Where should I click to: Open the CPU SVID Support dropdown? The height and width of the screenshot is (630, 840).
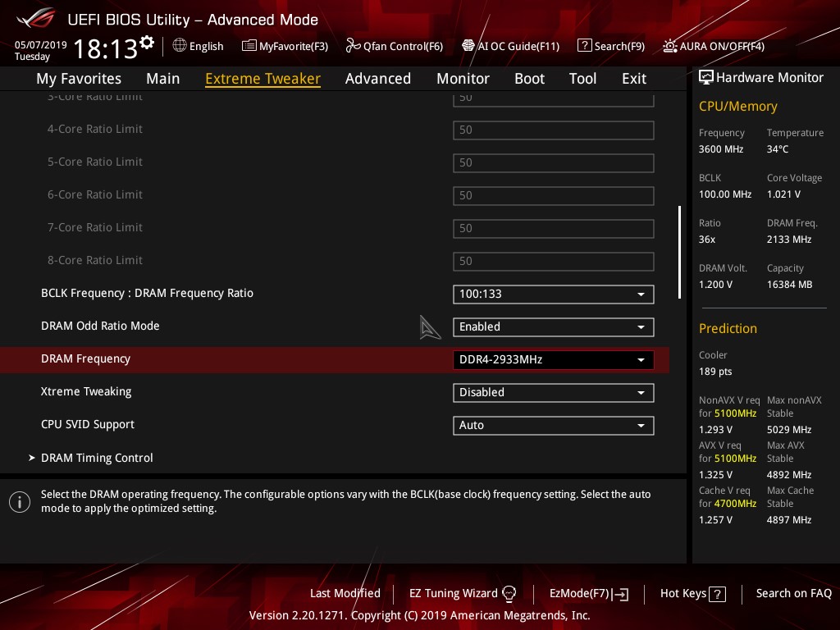[554, 426]
